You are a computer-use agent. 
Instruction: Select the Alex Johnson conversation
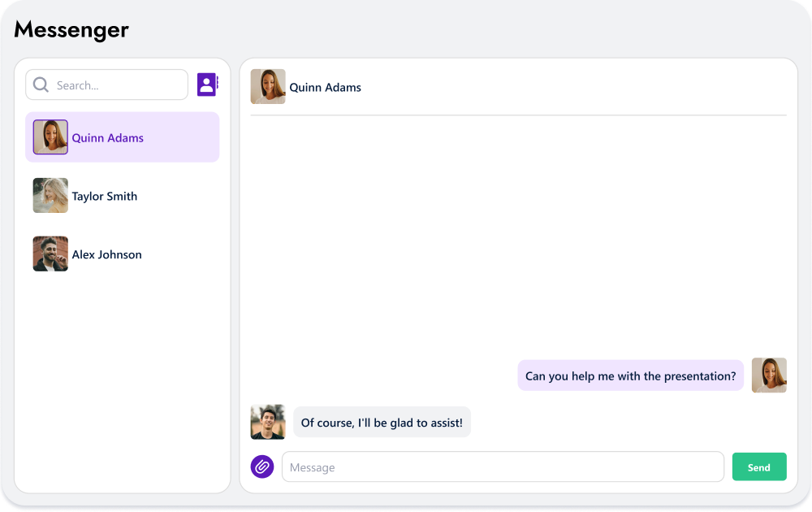click(122, 254)
